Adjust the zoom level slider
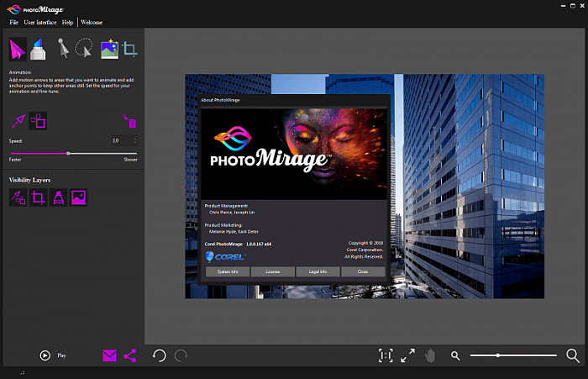 coord(498,355)
